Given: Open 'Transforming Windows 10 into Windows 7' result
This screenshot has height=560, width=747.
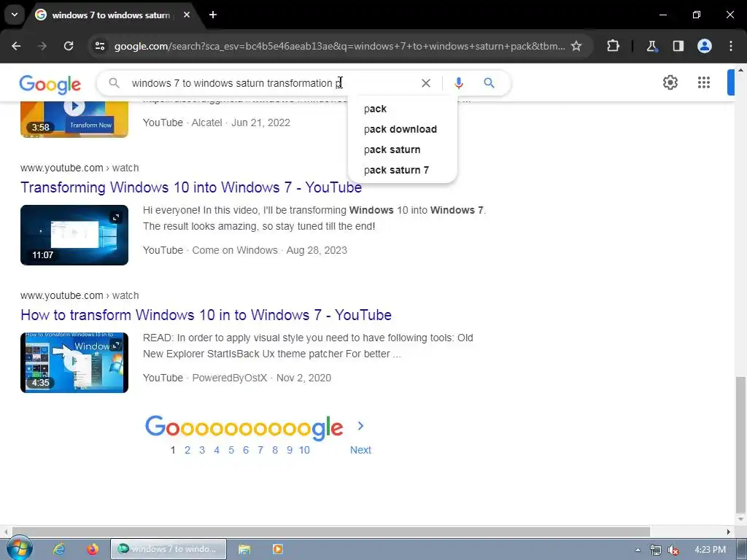Looking at the screenshot, I should pyautogui.click(x=191, y=187).
